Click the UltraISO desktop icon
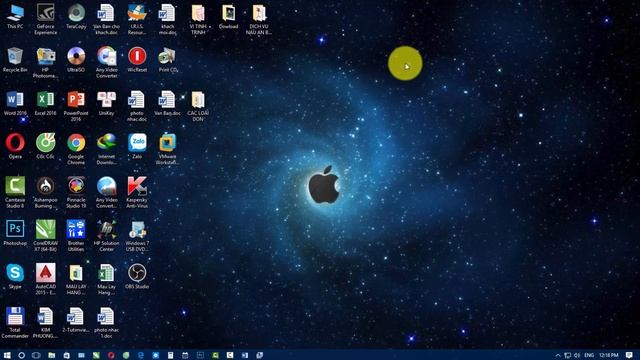The width and height of the screenshot is (640, 360). click(76, 60)
